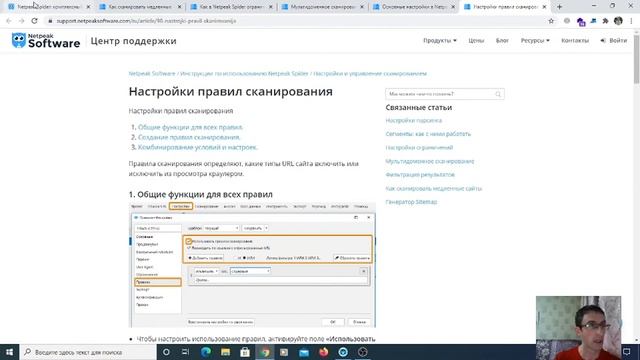Click the page vertical scrollbar thumb
The width and height of the screenshot is (640, 360).
point(636,60)
